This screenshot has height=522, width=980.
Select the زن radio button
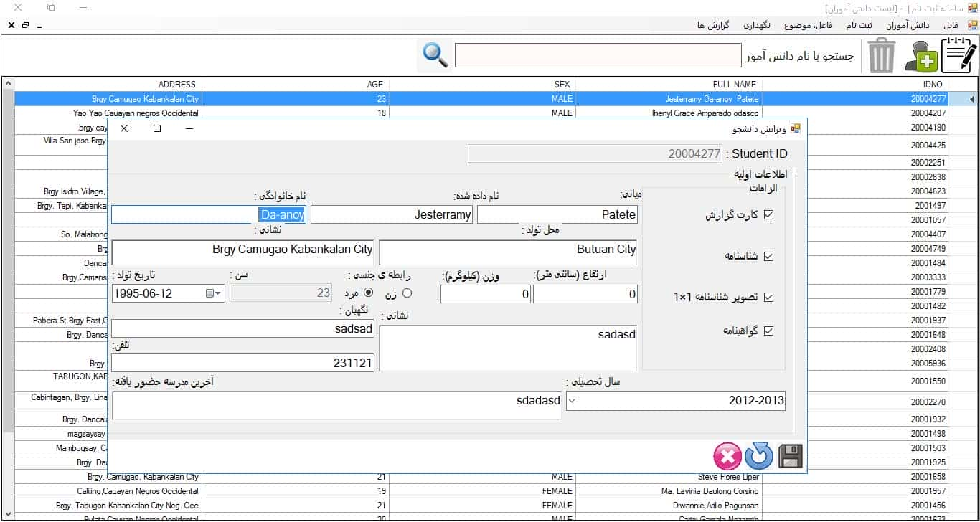tap(407, 293)
